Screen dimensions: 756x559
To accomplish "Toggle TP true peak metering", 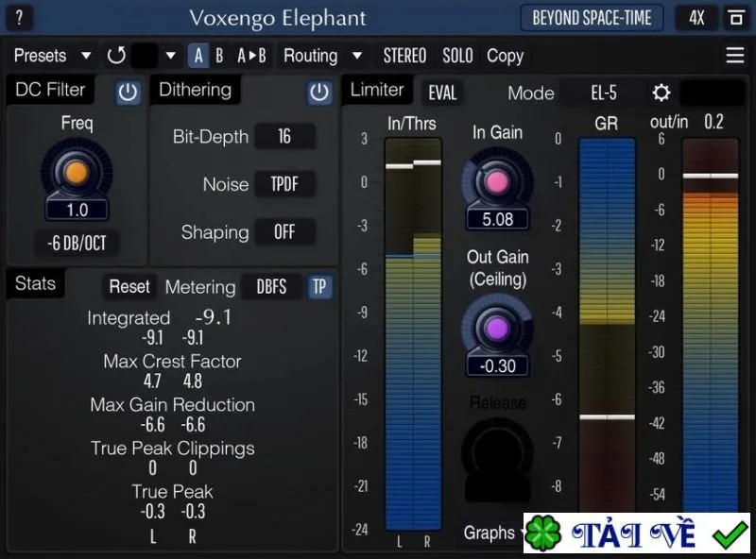I will (319, 287).
